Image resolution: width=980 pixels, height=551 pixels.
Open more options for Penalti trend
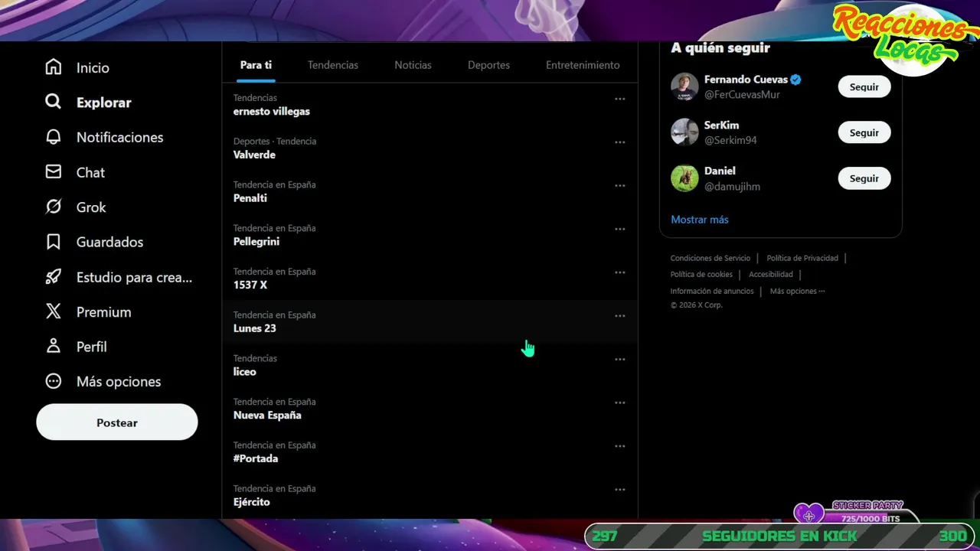[619, 185]
